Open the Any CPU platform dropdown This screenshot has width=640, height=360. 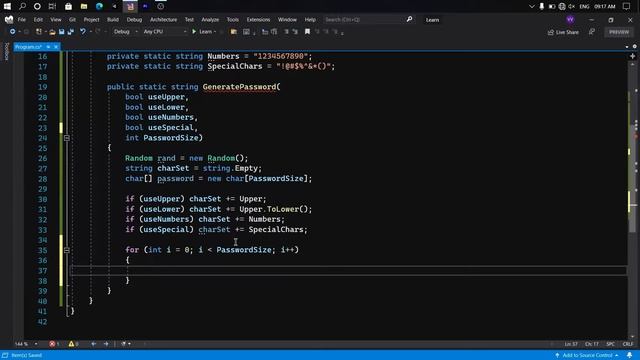click(164, 31)
